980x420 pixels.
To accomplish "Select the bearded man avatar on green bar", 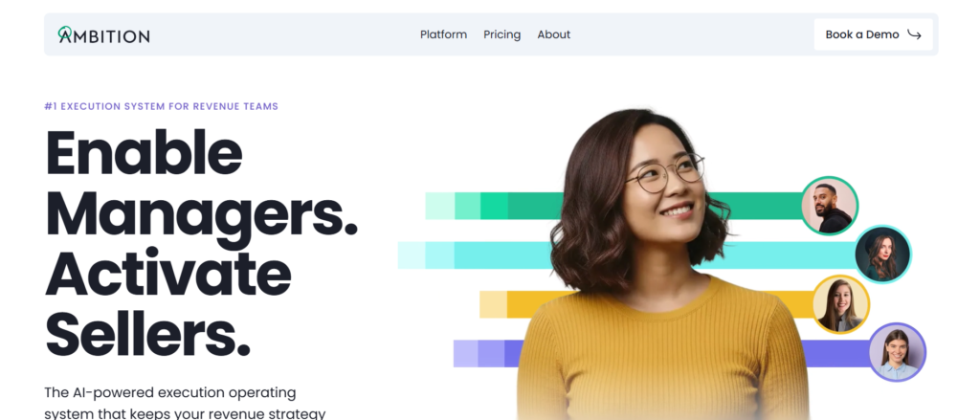I will (830, 206).
